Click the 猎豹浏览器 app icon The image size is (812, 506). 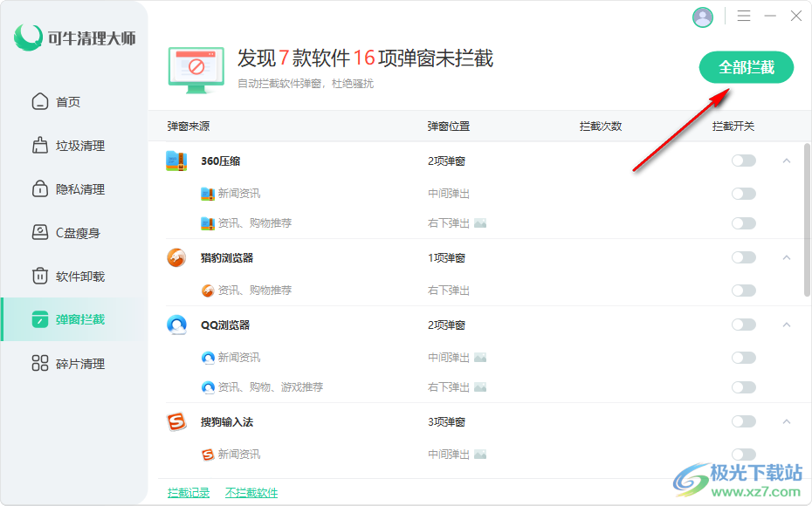(176, 257)
